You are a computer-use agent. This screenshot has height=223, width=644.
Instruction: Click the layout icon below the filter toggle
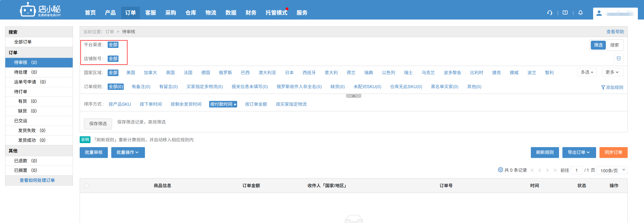pyautogui.click(x=619, y=59)
